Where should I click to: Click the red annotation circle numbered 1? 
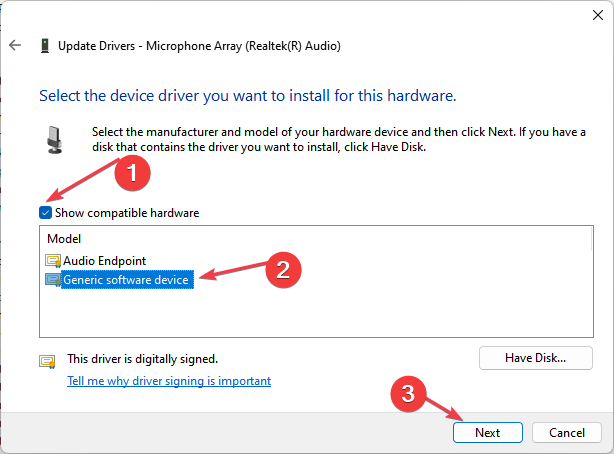(132, 173)
